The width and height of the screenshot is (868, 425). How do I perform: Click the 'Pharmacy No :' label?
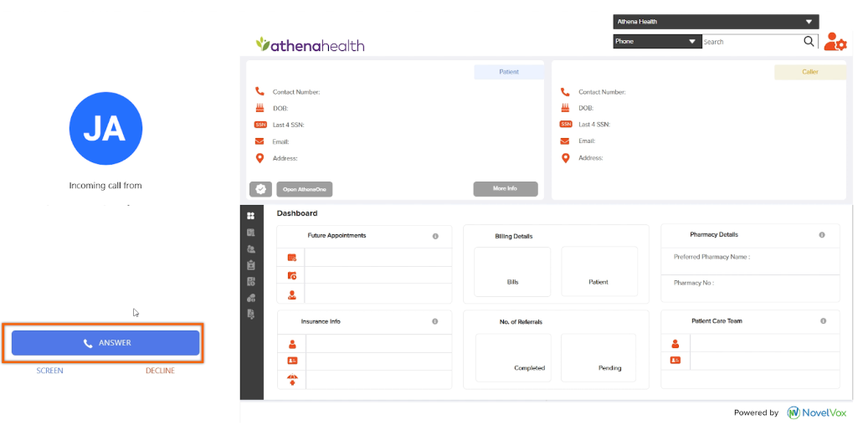click(694, 283)
